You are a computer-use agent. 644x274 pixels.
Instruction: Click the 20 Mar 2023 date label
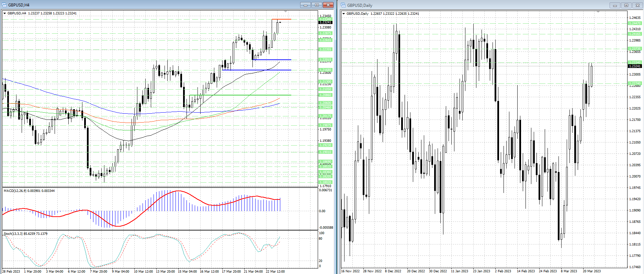tap(592, 271)
